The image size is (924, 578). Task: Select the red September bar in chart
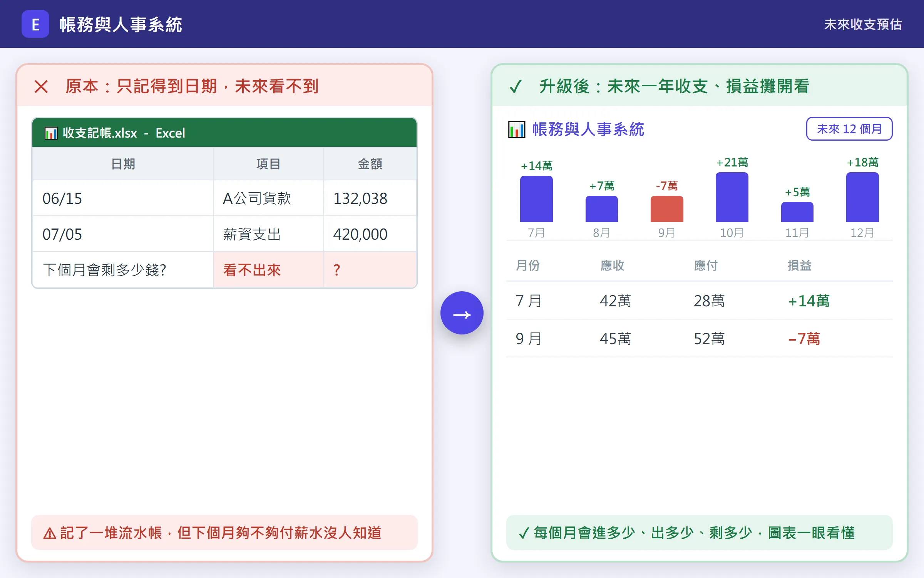[667, 209]
